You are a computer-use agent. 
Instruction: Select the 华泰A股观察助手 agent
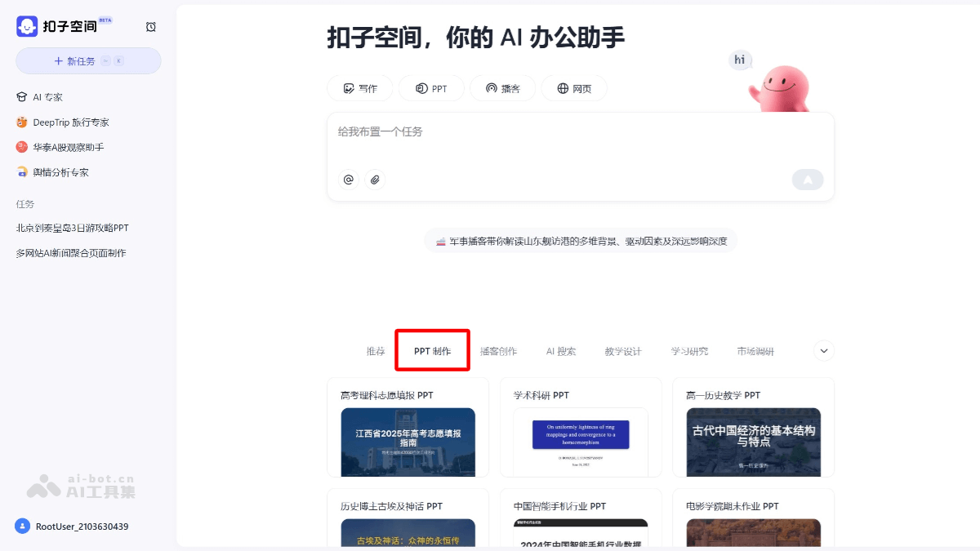click(x=69, y=147)
